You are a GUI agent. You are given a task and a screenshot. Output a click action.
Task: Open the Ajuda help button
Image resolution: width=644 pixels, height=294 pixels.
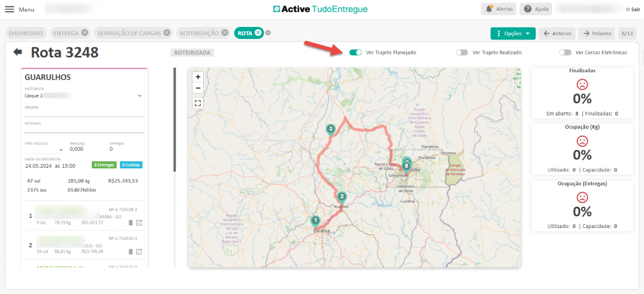point(536,9)
